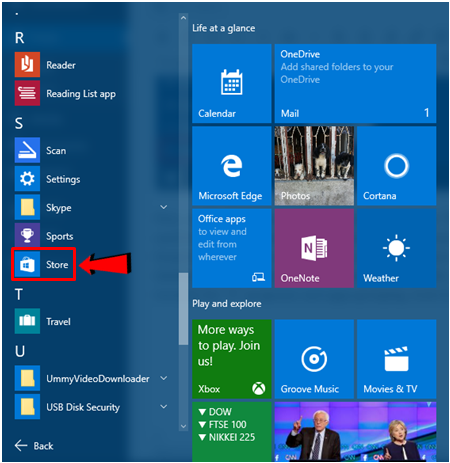Viewport: 450px width, 463px height.
Task: Expand the UmmyVideoDownloader folder chevron
Action: pyautogui.click(x=164, y=378)
